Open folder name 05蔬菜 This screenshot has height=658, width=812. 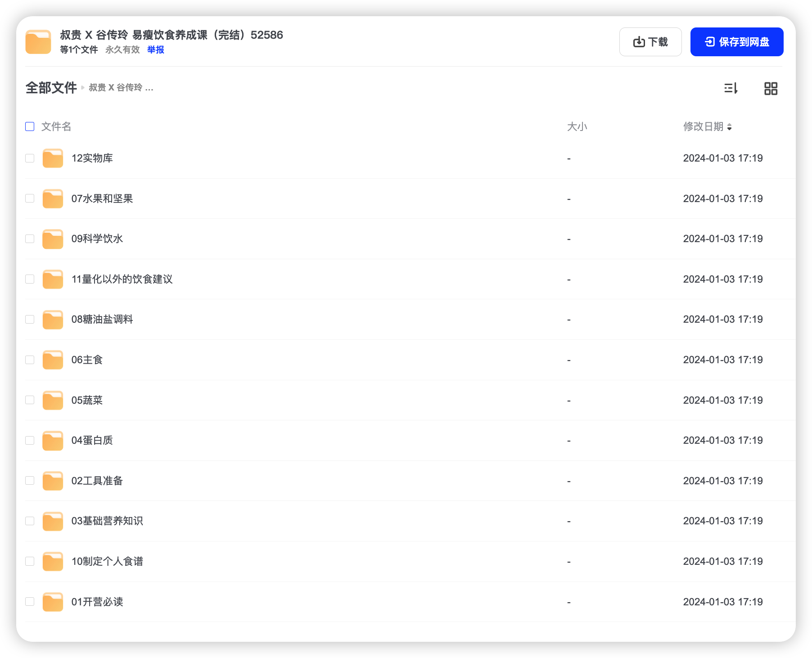tap(87, 400)
